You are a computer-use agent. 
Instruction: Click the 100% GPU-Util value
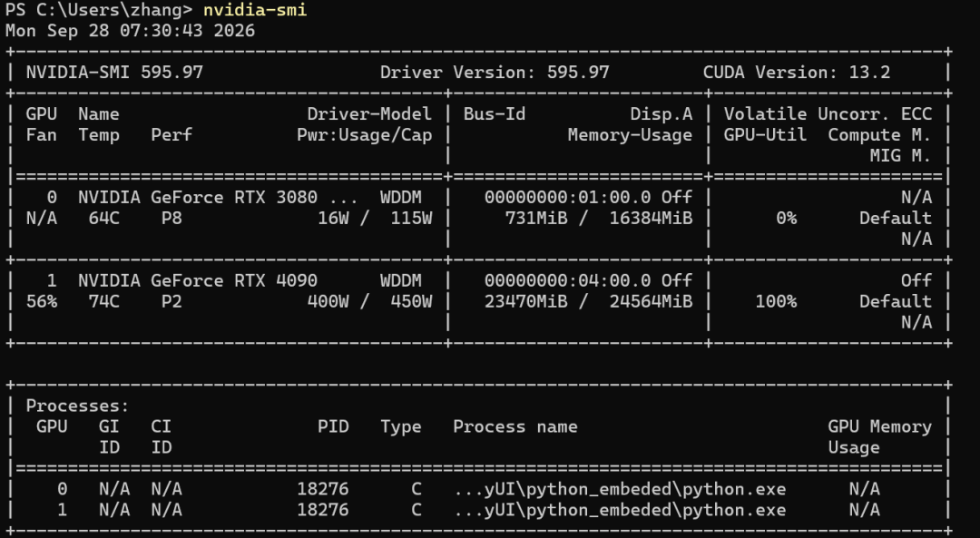pyautogui.click(x=776, y=301)
